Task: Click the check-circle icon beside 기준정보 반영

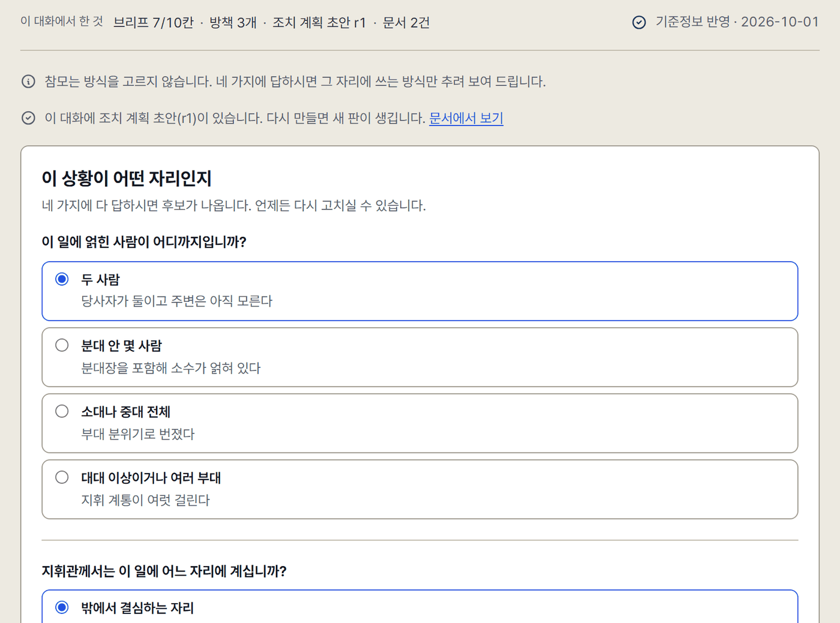Action: pyautogui.click(x=639, y=22)
